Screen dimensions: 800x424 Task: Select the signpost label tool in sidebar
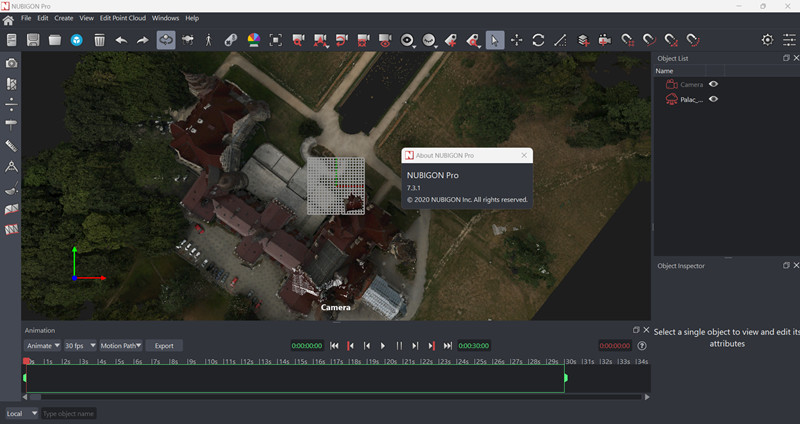11,124
